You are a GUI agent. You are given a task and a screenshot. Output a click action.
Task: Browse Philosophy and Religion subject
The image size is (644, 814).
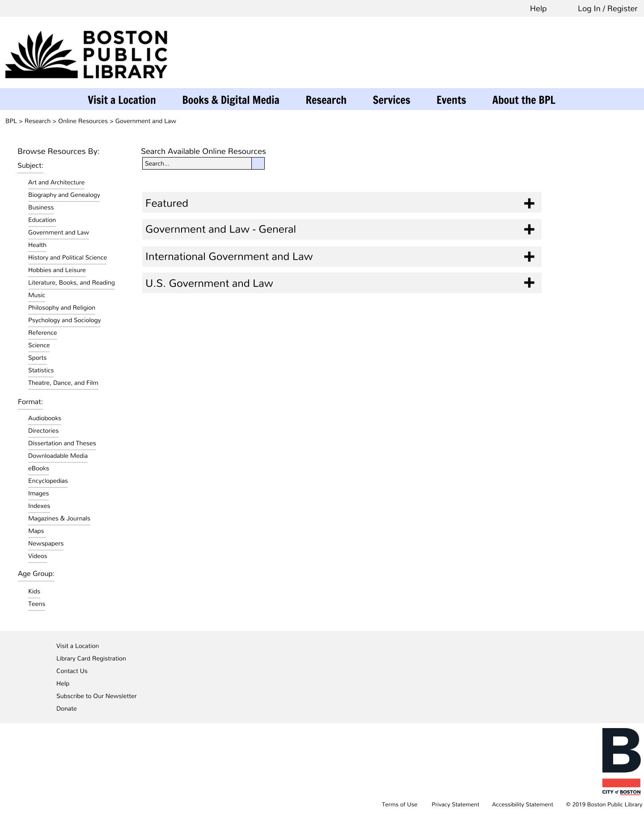coord(62,307)
